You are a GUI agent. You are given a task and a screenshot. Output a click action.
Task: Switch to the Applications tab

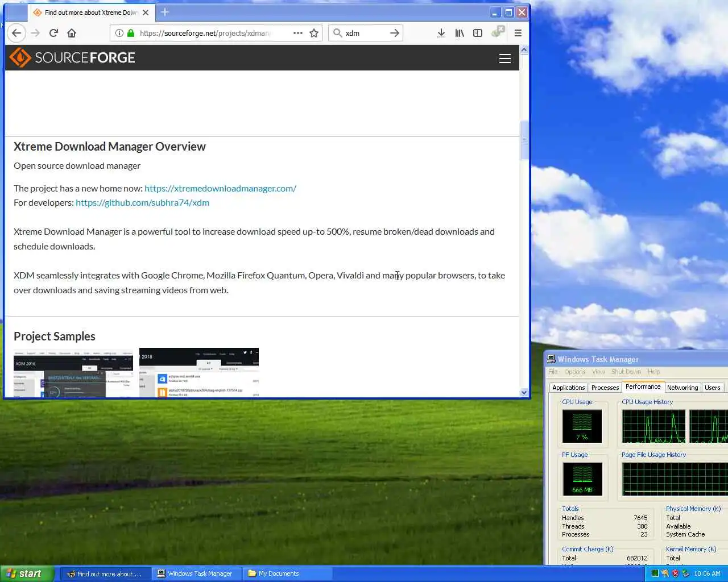click(x=569, y=388)
